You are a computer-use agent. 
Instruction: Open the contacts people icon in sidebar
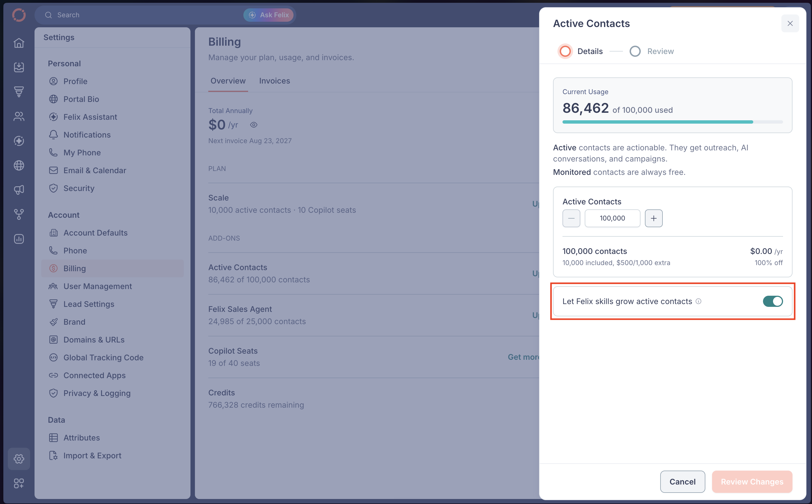[x=19, y=116]
